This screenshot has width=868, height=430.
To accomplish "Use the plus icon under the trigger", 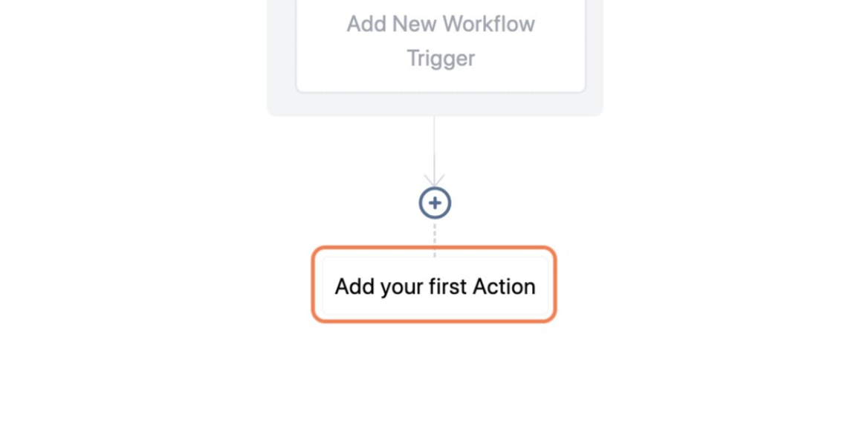I will click(x=435, y=203).
